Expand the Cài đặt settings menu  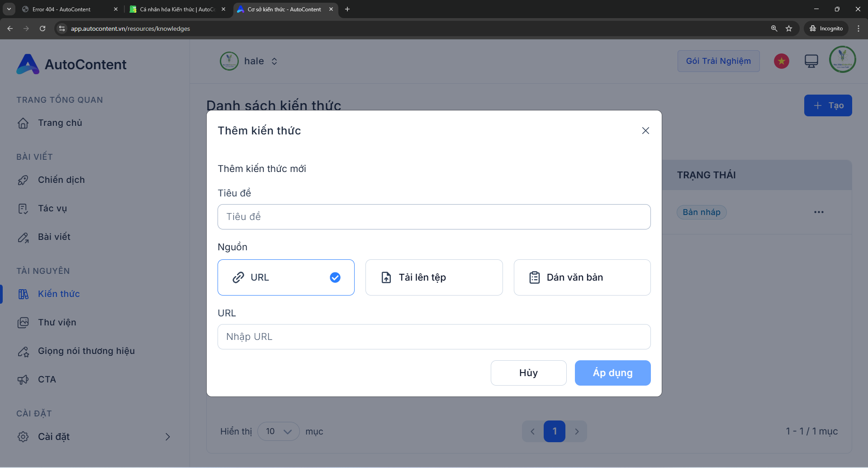[94, 437]
